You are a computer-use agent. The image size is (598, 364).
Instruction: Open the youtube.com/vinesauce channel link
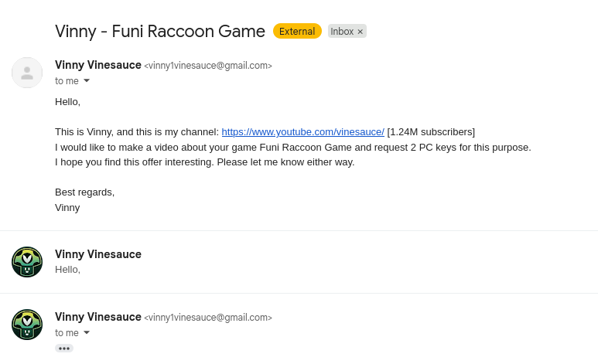302,132
